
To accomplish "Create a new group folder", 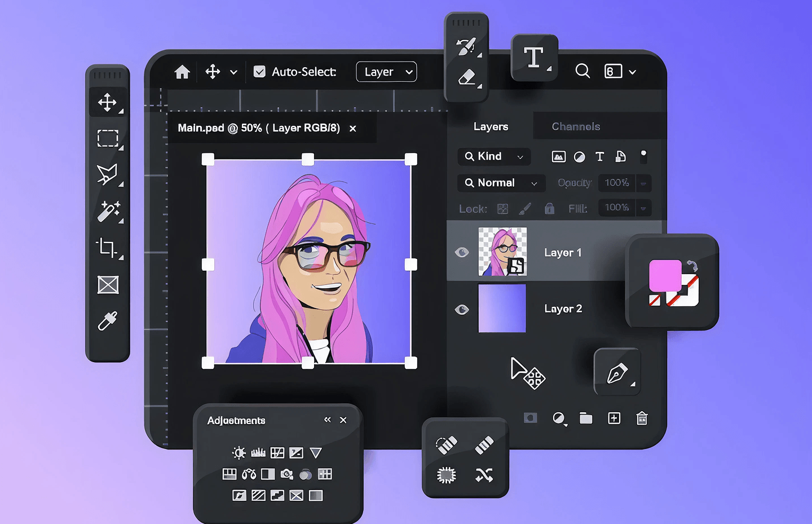I will [586, 418].
